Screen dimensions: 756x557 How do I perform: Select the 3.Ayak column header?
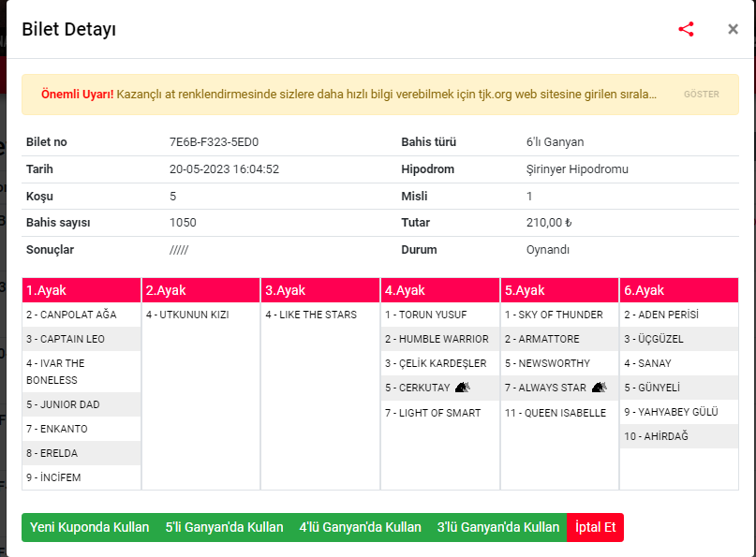pyautogui.click(x=320, y=290)
